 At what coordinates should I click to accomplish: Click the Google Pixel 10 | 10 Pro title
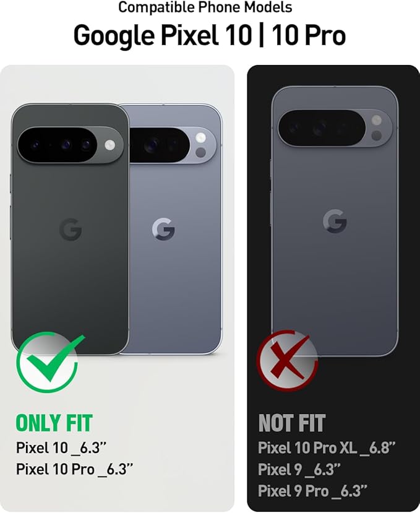pos(210,35)
